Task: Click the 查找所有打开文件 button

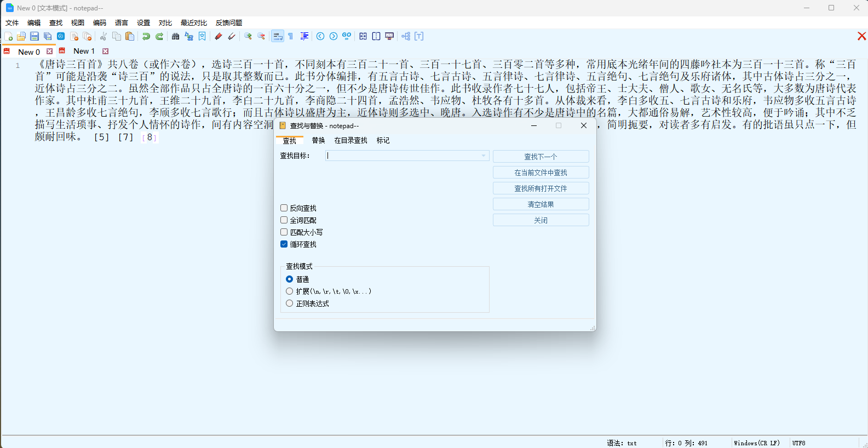Action: (541, 188)
